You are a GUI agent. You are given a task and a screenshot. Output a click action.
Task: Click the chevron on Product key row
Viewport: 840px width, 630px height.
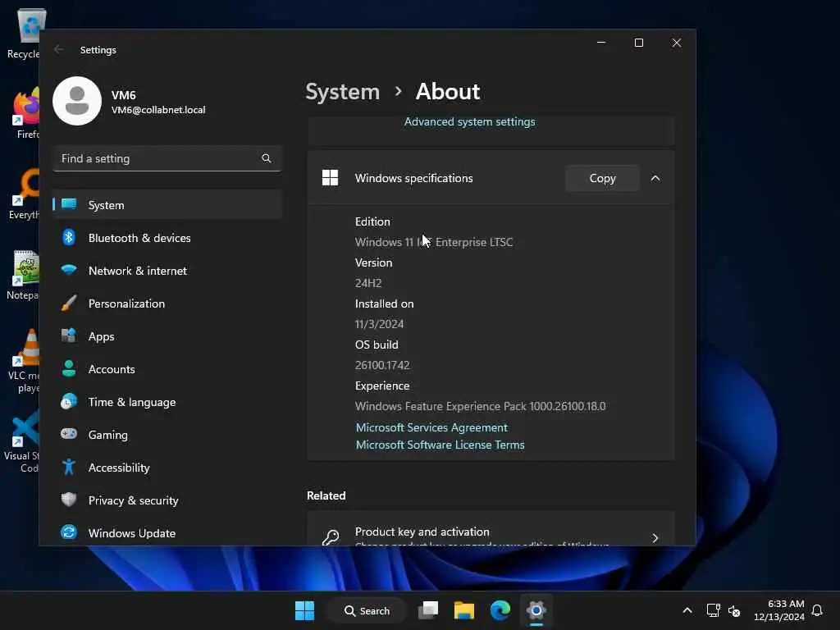click(x=655, y=537)
